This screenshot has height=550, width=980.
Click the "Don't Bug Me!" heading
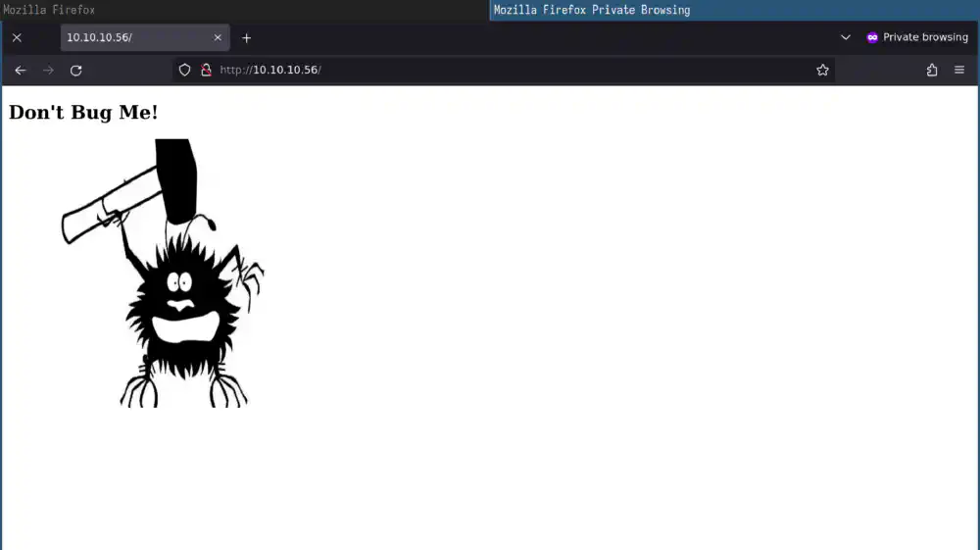click(x=83, y=113)
